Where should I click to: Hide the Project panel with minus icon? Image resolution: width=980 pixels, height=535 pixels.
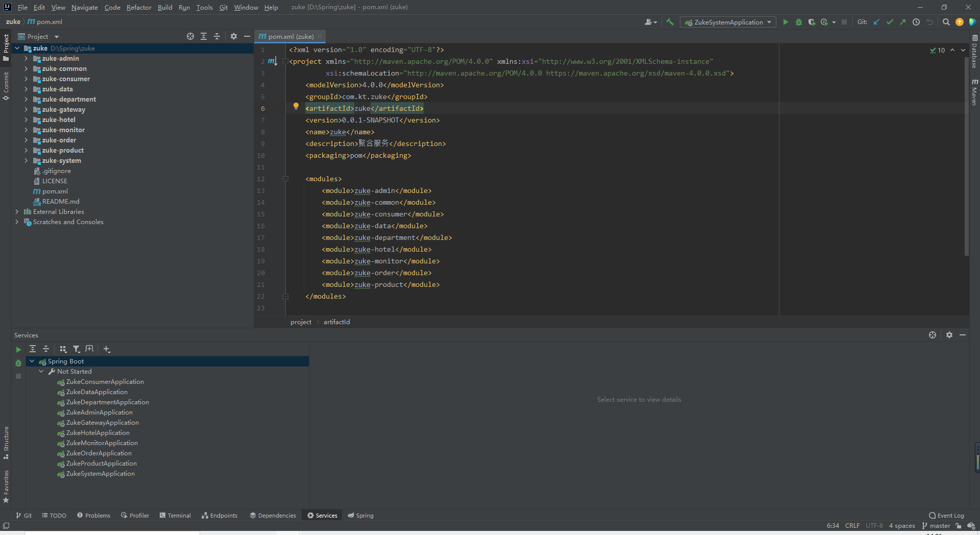pyautogui.click(x=247, y=36)
